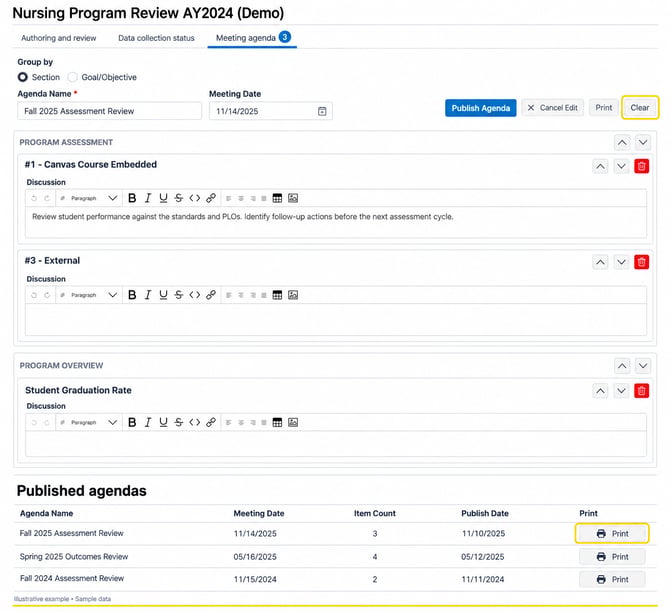Toggle underline in Canvas Course Embedded editor
The width and height of the screenshot is (670, 612).
pos(163,198)
